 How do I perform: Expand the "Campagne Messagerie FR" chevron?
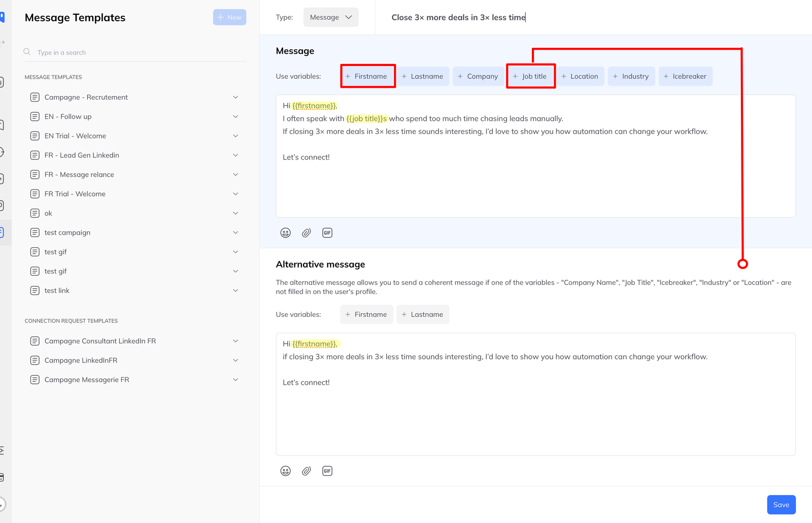[235, 380]
